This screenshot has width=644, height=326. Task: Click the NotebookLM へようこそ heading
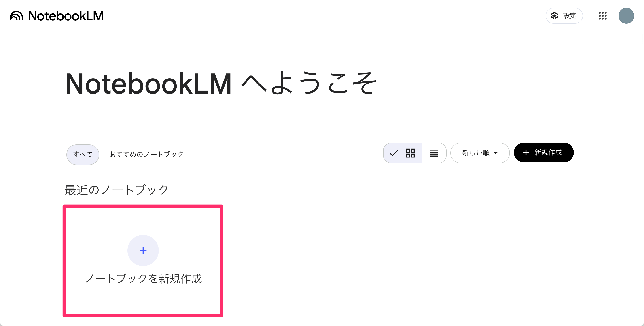(221, 83)
